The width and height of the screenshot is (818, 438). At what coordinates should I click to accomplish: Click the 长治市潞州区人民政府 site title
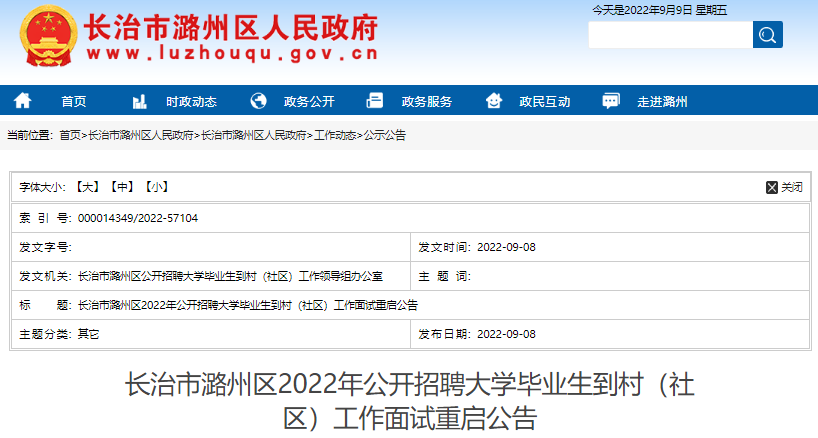pos(231,27)
